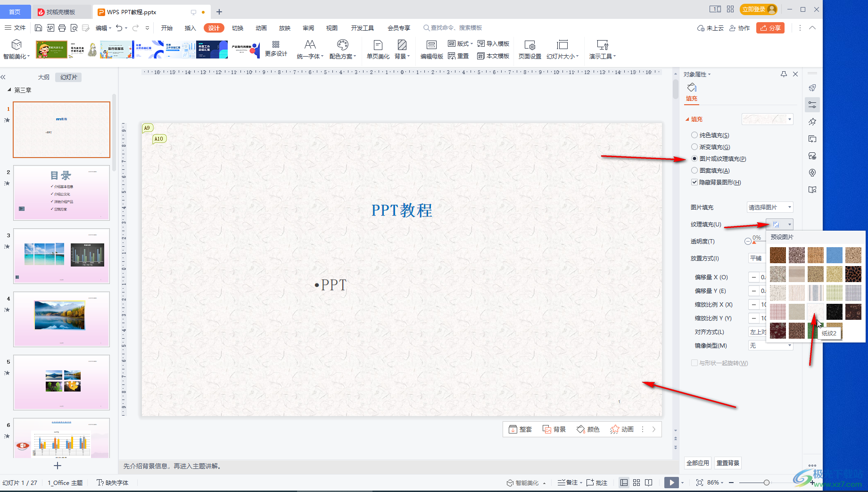This screenshot has width=868, height=492.
Task: Click the 单页美化 icon
Action: point(378,50)
